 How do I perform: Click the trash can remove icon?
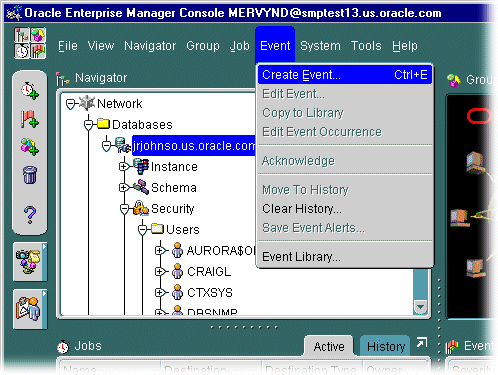(x=30, y=175)
